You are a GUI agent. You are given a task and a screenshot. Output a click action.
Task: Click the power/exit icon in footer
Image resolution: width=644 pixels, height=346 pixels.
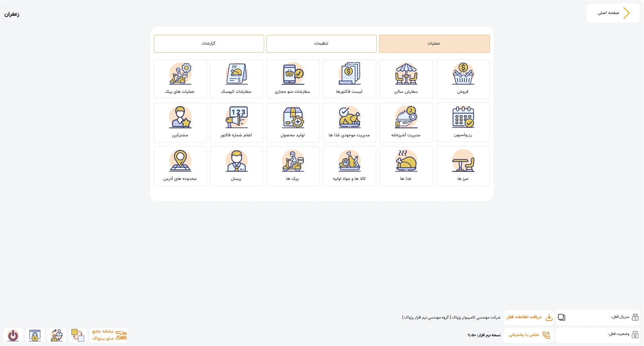click(13, 335)
